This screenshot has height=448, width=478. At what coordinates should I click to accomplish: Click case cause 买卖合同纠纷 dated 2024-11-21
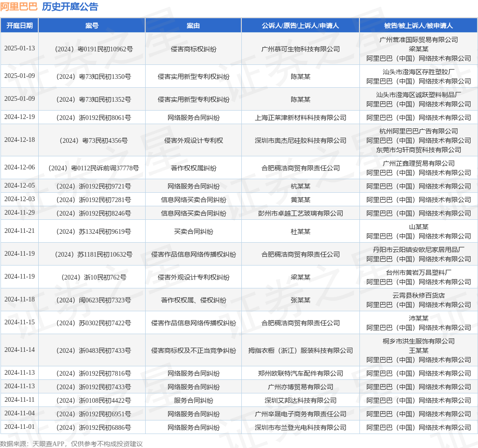click(193, 231)
